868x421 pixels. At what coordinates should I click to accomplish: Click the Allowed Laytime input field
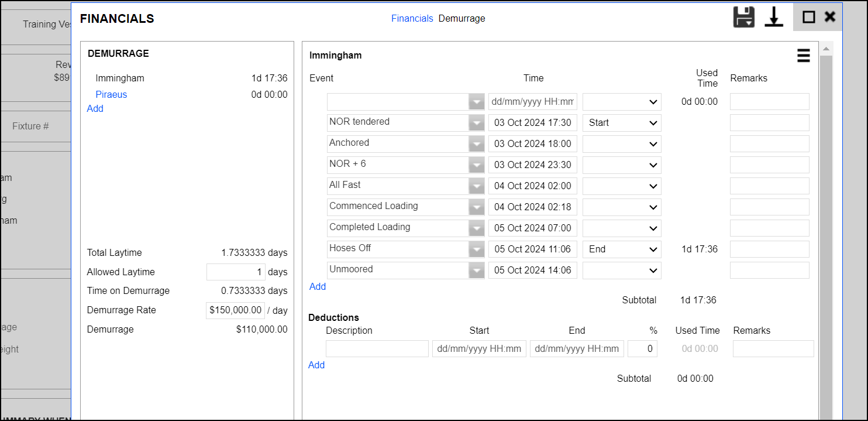coord(236,272)
